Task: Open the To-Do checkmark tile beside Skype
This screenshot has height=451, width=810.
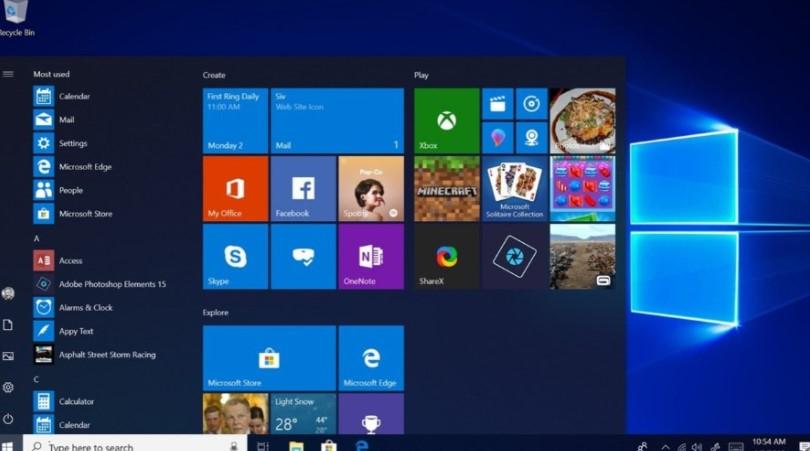Action: click(303, 256)
